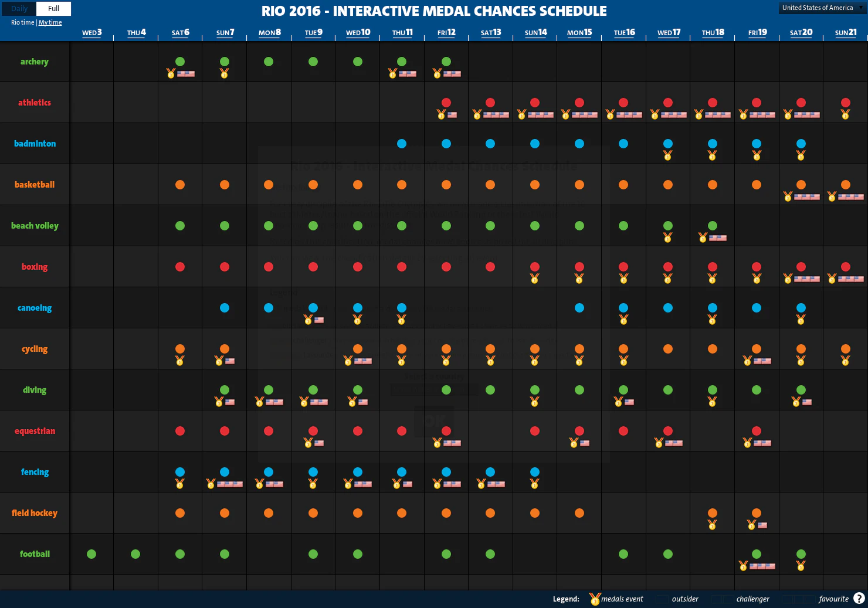Switch to the Full view tab
The width and height of the screenshot is (868, 608).
pyautogui.click(x=53, y=9)
